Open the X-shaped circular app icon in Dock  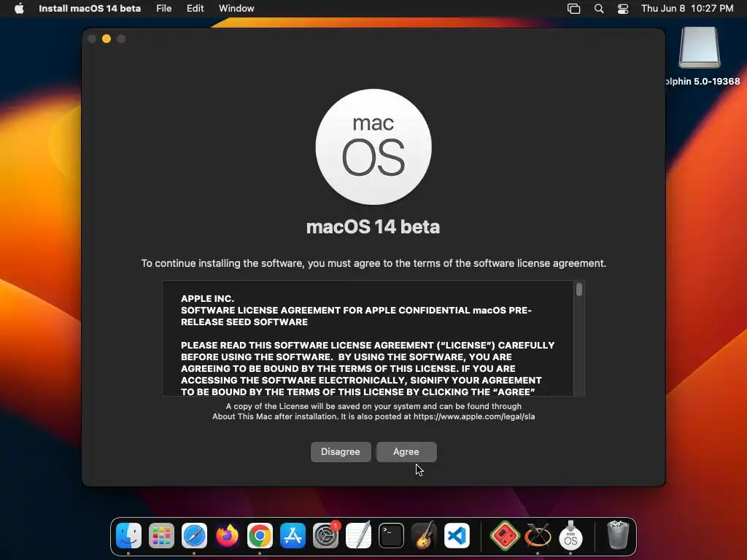pos(538,536)
